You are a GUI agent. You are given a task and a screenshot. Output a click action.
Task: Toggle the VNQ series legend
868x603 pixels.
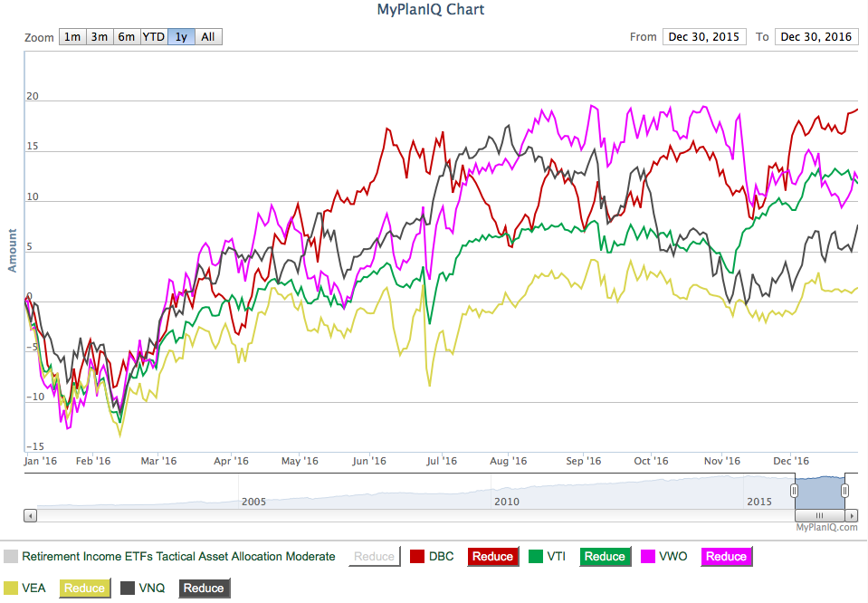(152, 588)
